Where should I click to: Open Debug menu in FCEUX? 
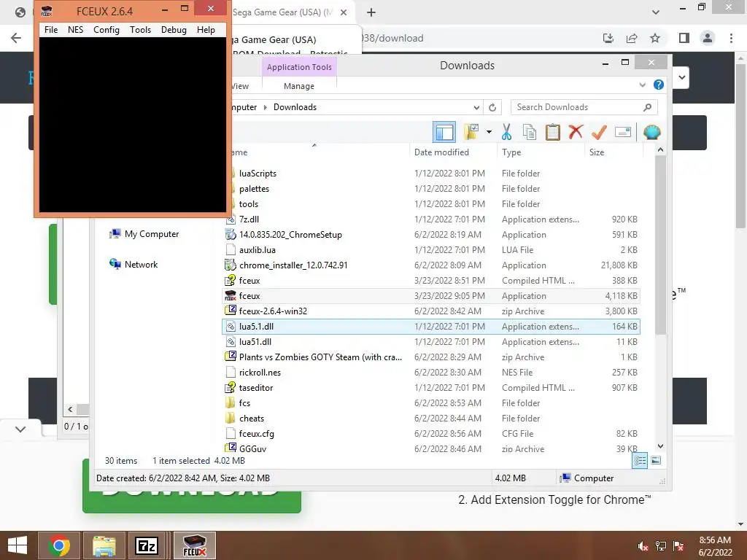174,29
